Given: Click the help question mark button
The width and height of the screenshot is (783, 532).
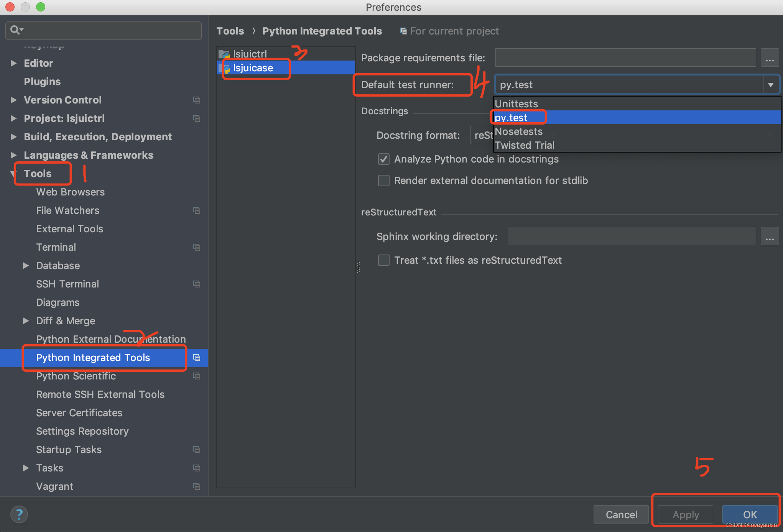Looking at the screenshot, I should click(x=19, y=514).
